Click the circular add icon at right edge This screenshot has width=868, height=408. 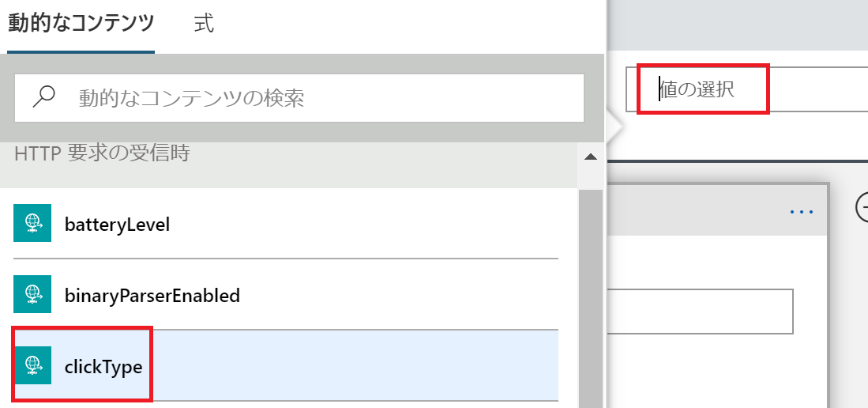click(x=862, y=206)
